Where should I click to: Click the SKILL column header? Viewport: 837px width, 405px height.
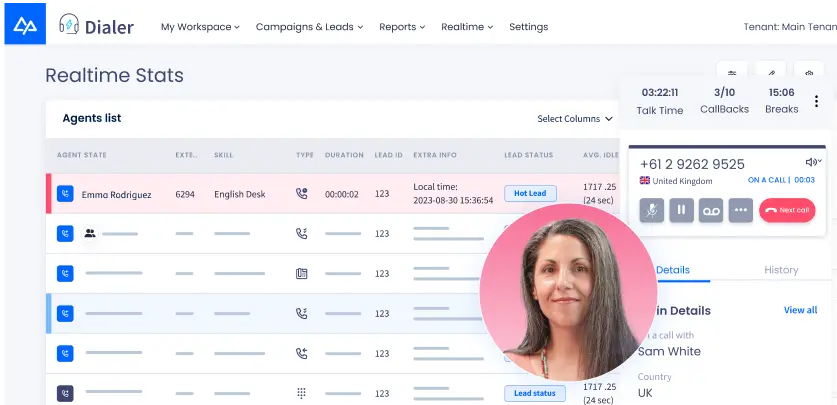pyautogui.click(x=223, y=155)
